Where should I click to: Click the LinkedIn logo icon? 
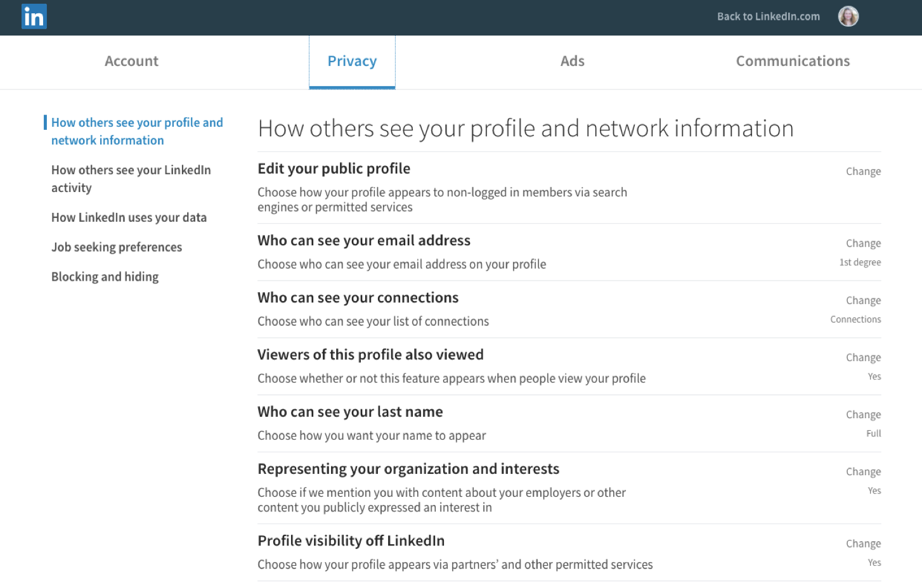34,16
